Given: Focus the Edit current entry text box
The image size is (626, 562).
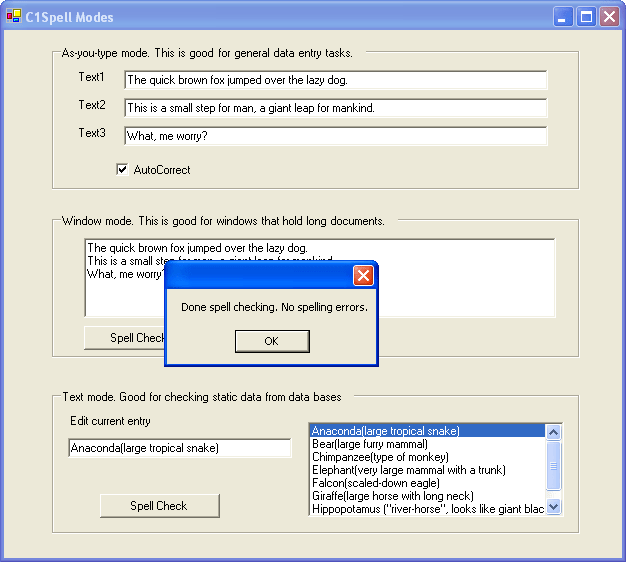Looking at the screenshot, I should click(180, 448).
